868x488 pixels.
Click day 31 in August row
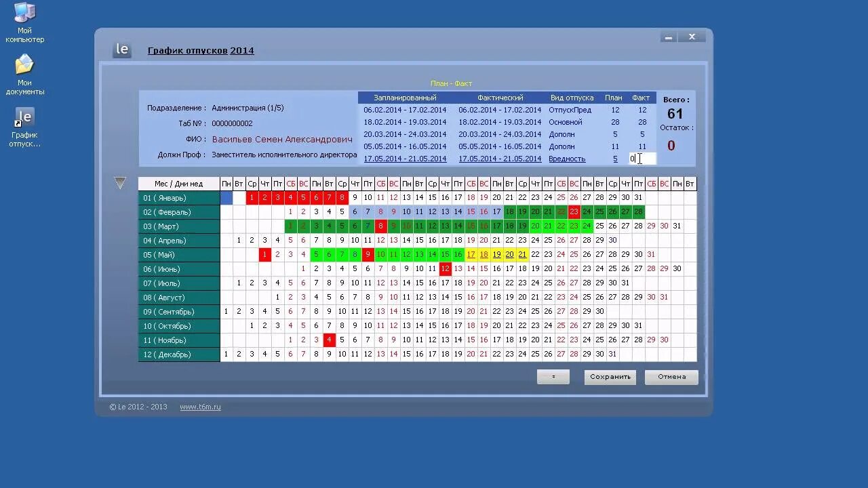click(664, 298)
